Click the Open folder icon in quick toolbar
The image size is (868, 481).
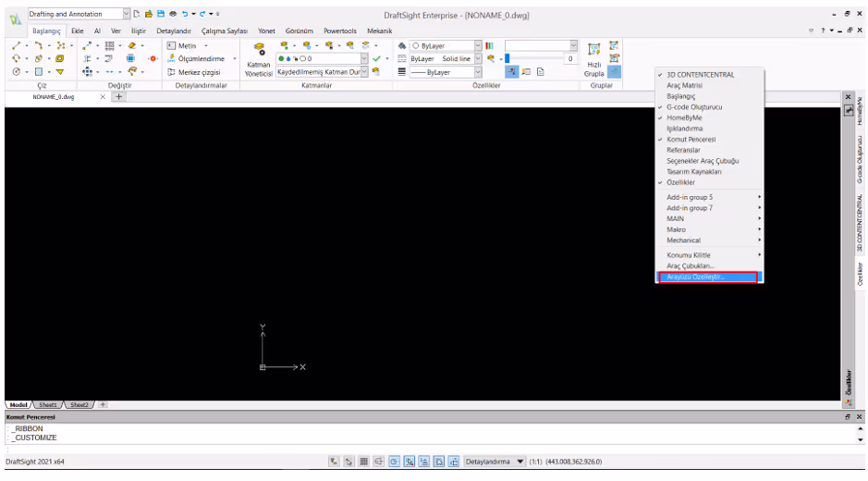[148, 14]
